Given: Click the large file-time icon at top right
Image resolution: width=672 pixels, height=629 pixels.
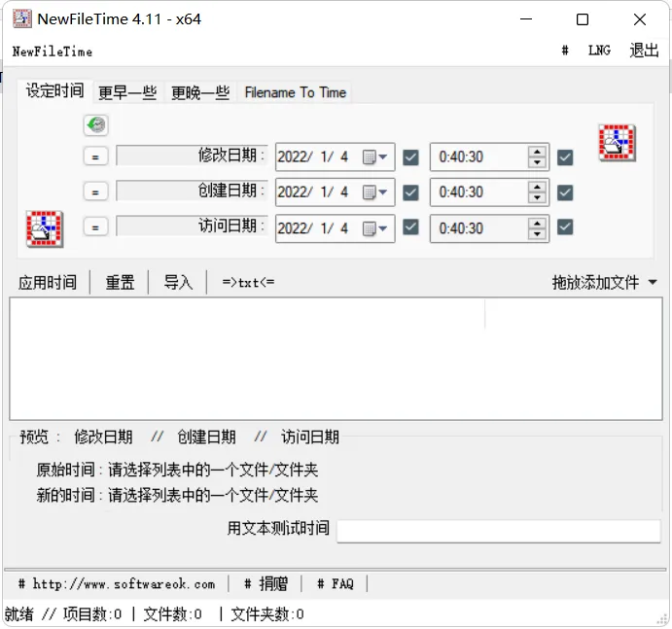Looking at the screenshot, I should 617,143.
